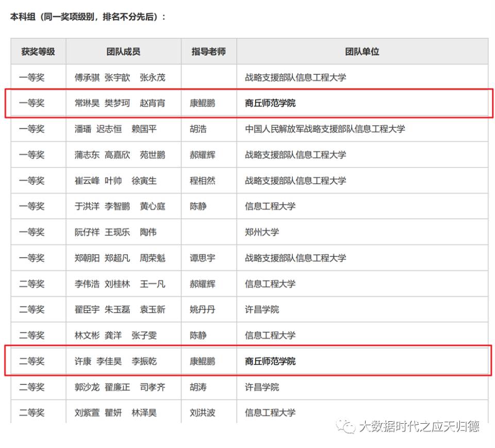The image size is (495, 448).
Task: Click the 大数据时代之应天归德 watermark text
Action: pos(419,426)
